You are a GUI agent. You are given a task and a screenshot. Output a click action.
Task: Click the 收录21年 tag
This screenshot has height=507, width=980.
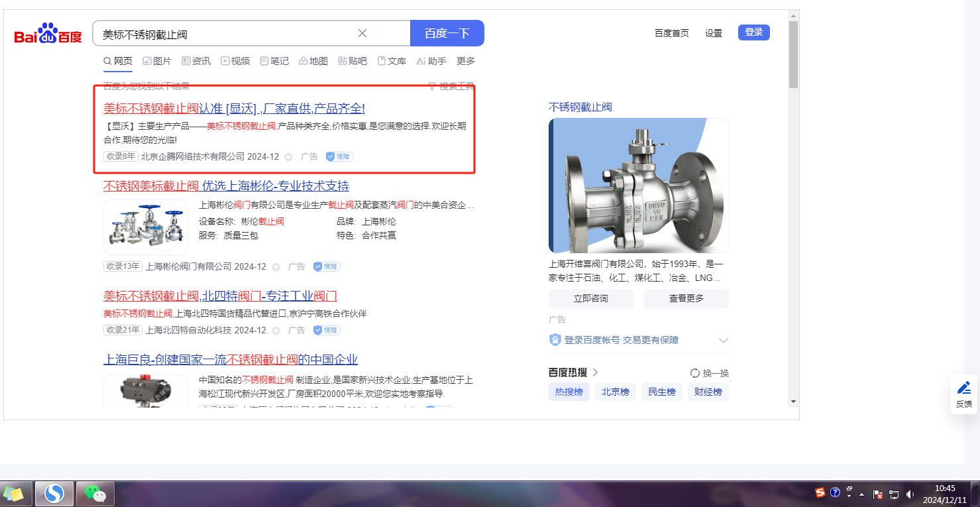tap(123, 330)
